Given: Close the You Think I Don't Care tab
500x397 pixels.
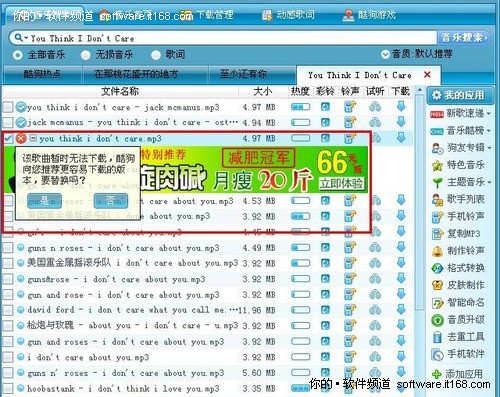Looking at the screenshot, I should (427, 75).
